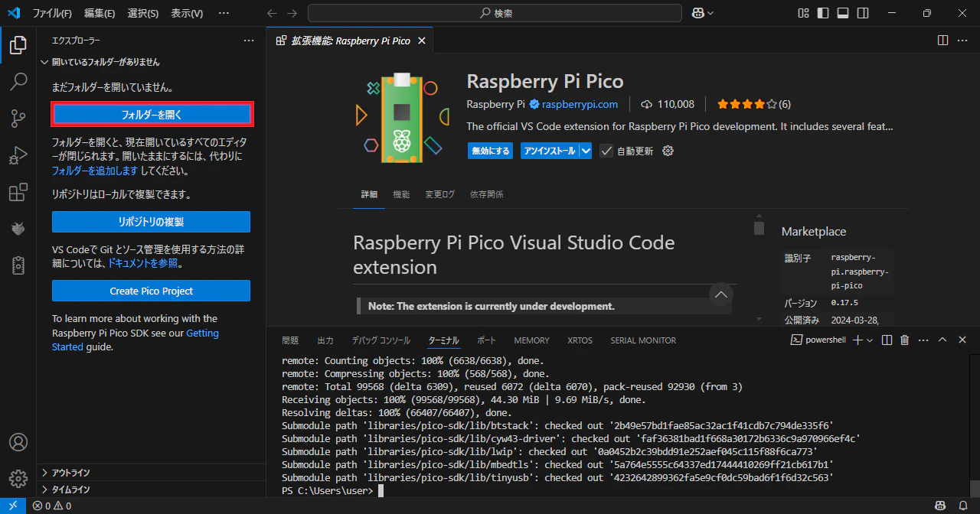
Task: Open the Customize Layout icon
Action: point(803,13)
